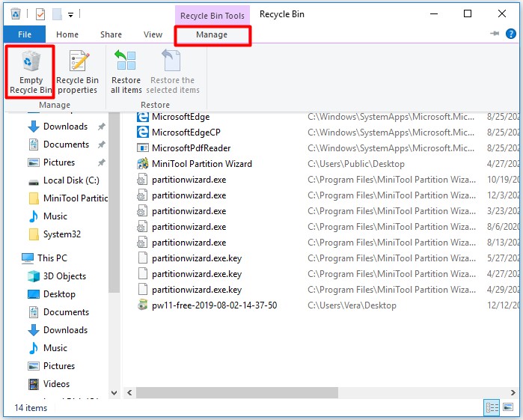Image resolution: width=523 pixels, height=420 pixels.
Task: Open the Manage tab
Action: [212, 34]
